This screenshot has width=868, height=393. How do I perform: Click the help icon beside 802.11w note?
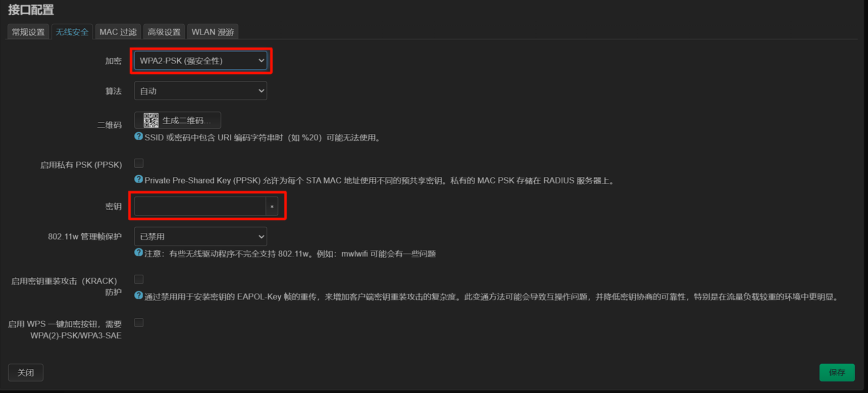[x=139, y=253]
